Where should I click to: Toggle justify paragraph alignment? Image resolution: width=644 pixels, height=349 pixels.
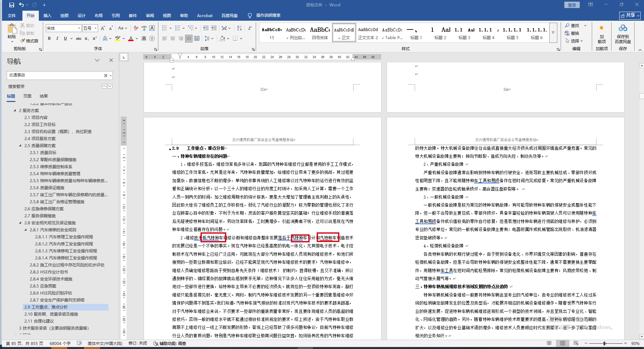189,38
